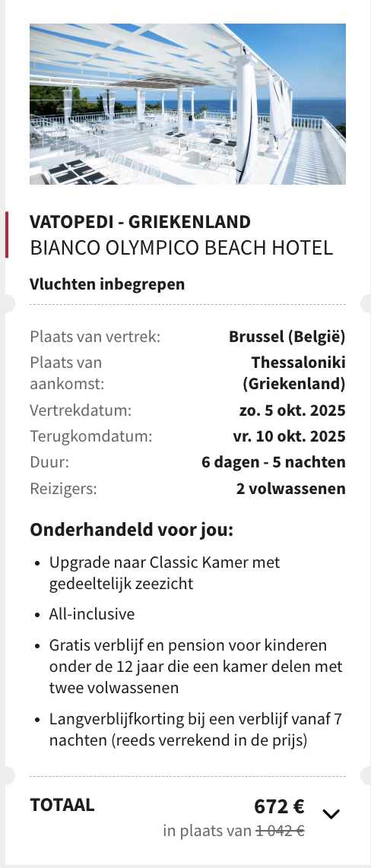The height and width of the screenshot is (868, 371).
Task: Click the Vatopedi - Griekenland heading
Action: tap(140, 221)
